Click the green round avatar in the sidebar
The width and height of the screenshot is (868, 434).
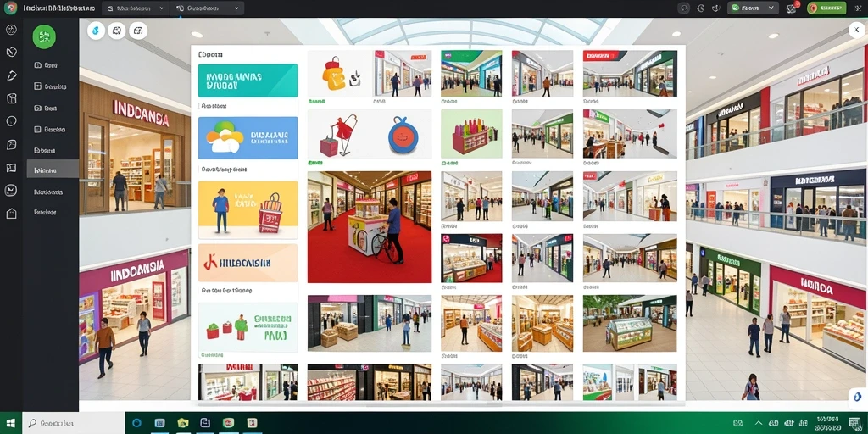[x=44, y=36]
